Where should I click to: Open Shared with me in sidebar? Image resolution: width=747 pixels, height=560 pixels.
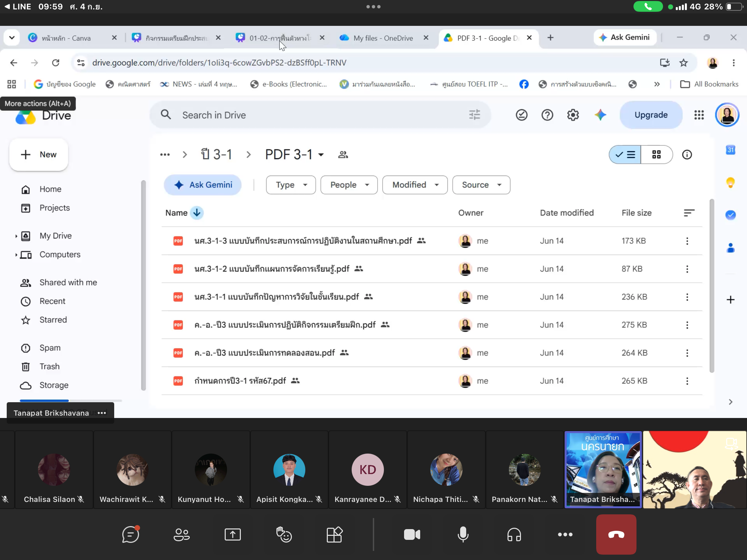68,282
